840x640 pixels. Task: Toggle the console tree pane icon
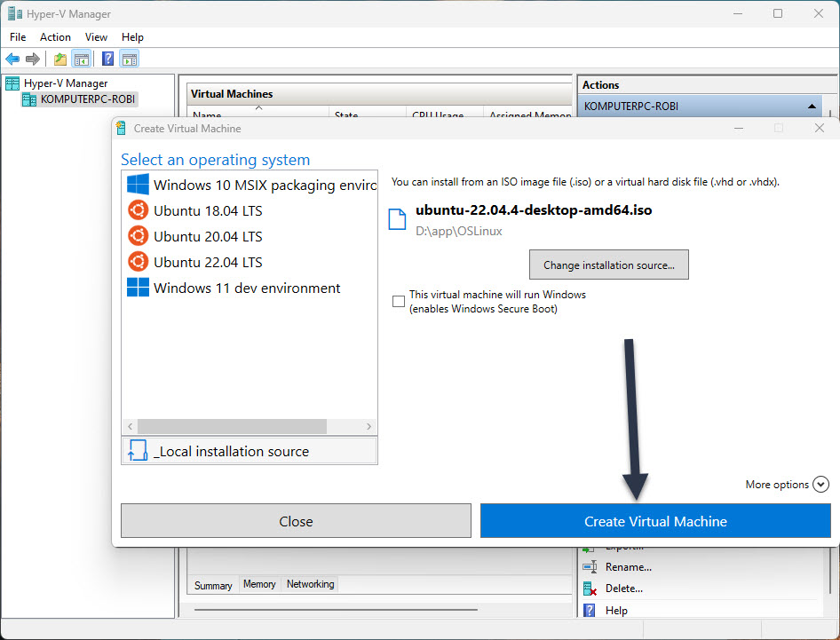tap(80, 59)
